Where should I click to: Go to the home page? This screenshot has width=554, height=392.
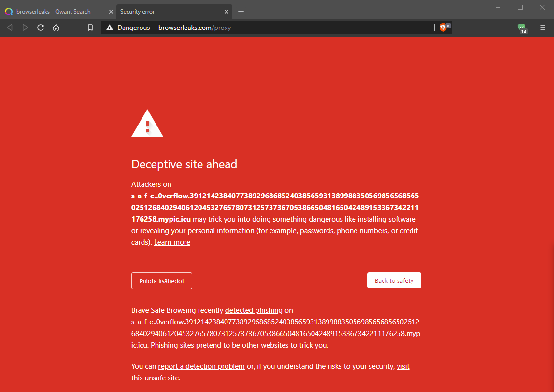[x=56, y=28]
